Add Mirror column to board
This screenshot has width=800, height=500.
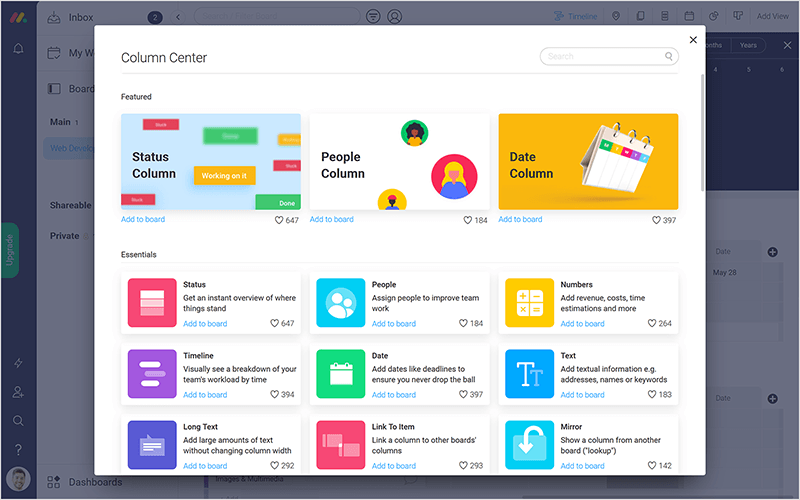click(x=582, y=466)
